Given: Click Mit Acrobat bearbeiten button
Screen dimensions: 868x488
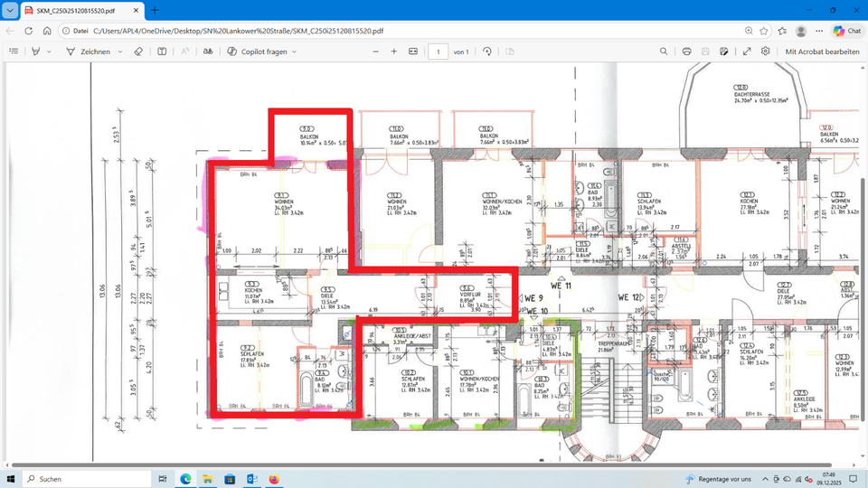Looking at the screenshot, I should click(x=822, y=52).
